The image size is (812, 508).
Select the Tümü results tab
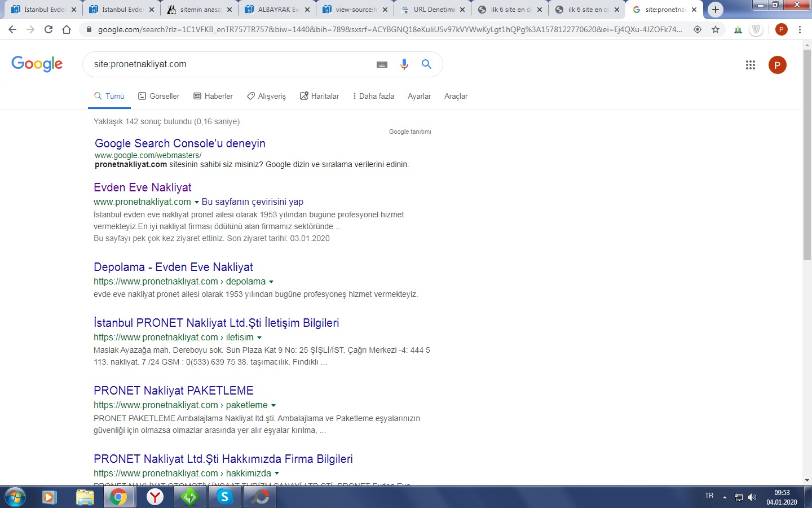tap(109, 96)
